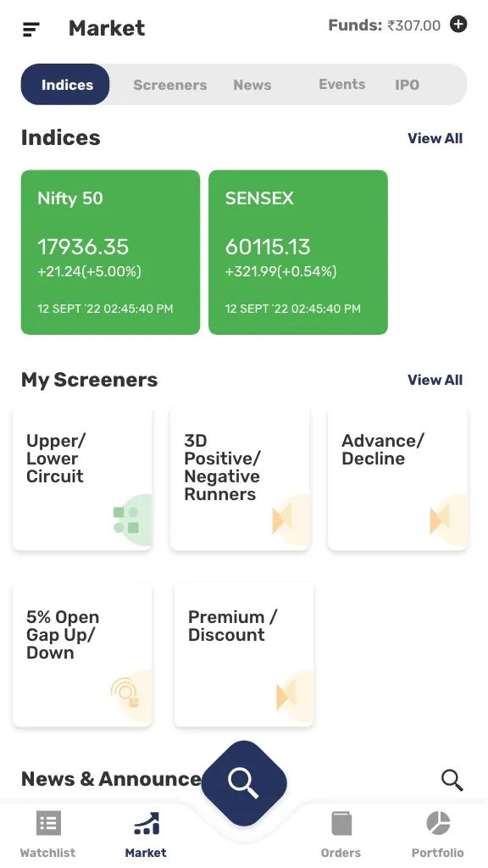The image size is (488, 868).
Task: Tap the central search floating button
Action: coord(244,782)
